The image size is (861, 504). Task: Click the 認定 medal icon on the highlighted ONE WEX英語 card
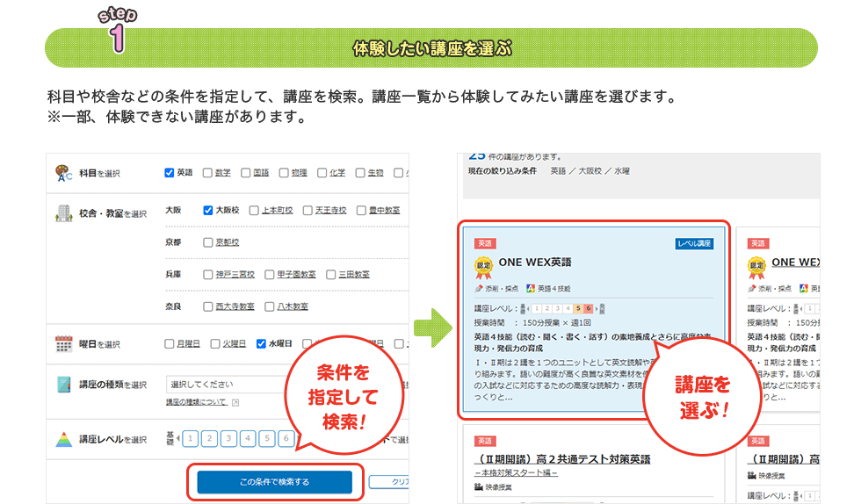[x=483, y=268]
